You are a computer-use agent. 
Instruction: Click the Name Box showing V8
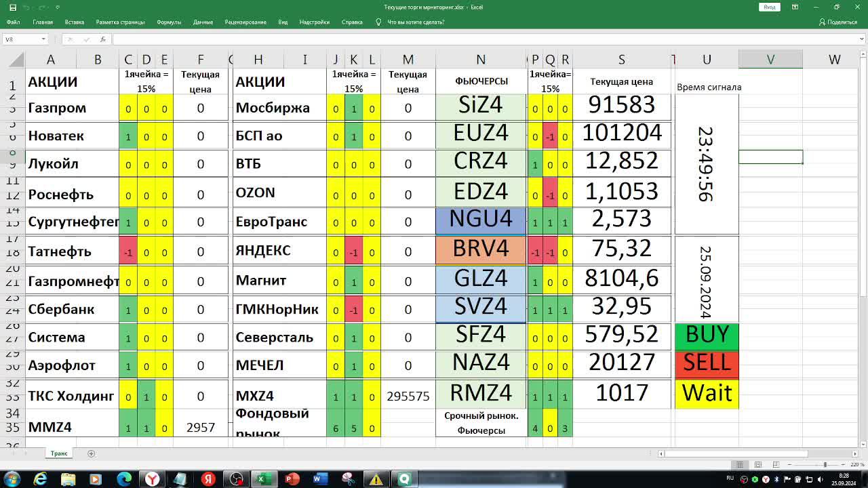tap(22, 39)
